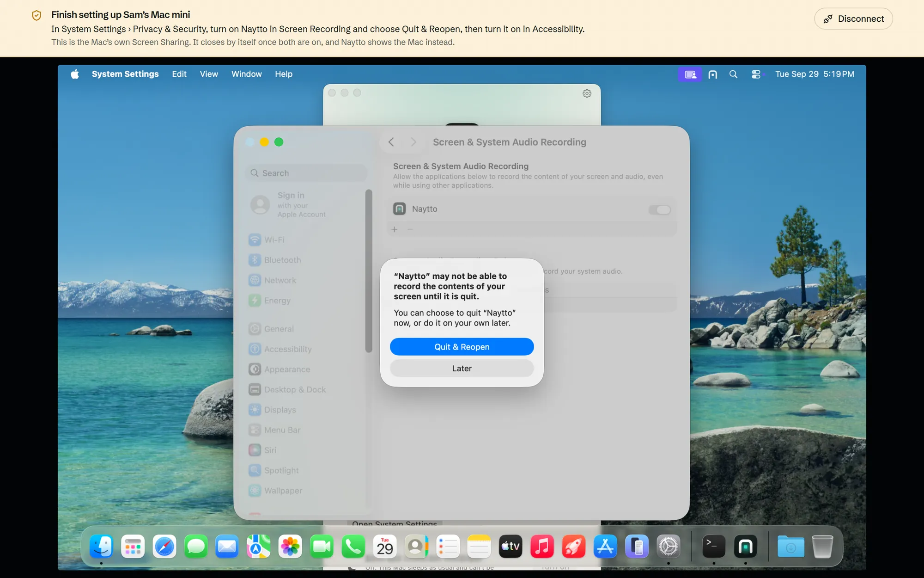
Task: Click System Settings icon in Dock
Action: [668, 547]
